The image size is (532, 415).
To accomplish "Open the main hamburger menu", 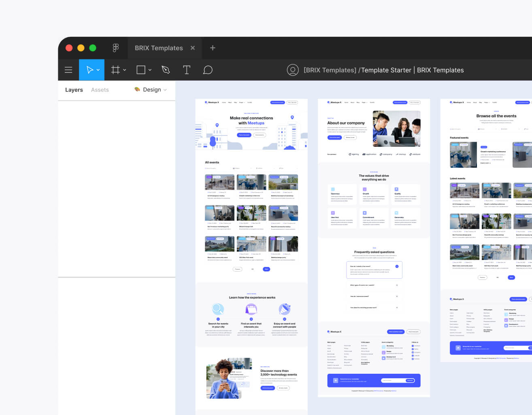I will 68,70.
